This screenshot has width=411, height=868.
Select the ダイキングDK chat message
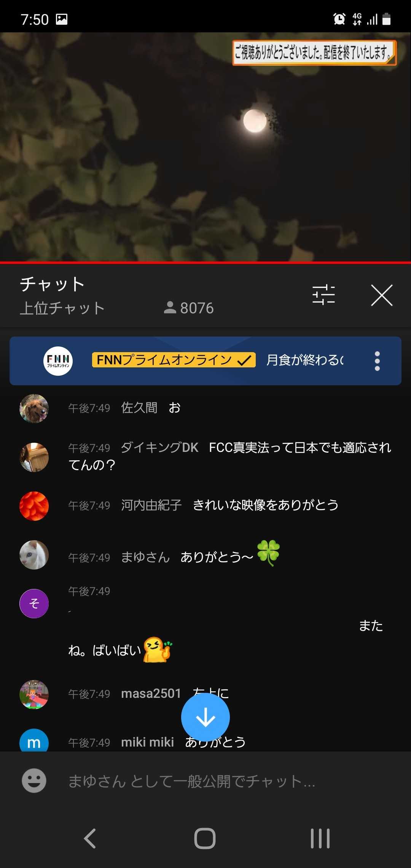(x=230, y=456)
